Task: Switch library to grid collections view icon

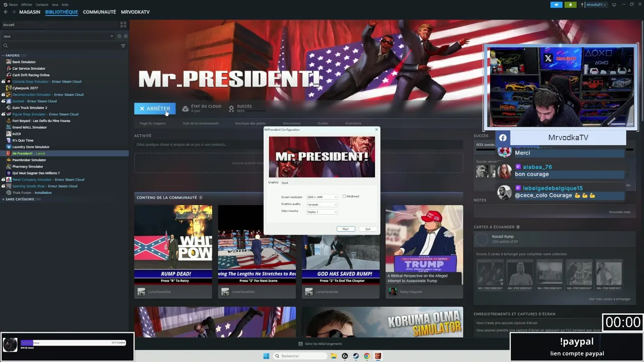Action: pos(123,25)
